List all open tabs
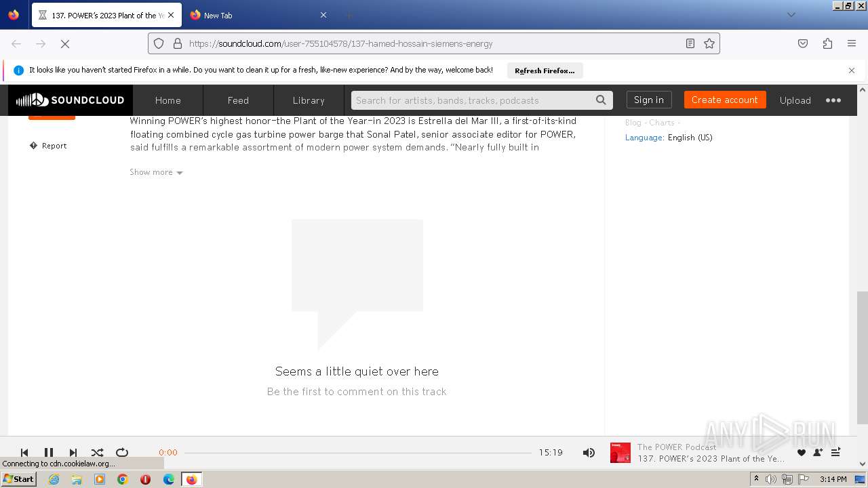Image resolution: width=868 pixels, height=488 pixels. [x=791, y=15]
